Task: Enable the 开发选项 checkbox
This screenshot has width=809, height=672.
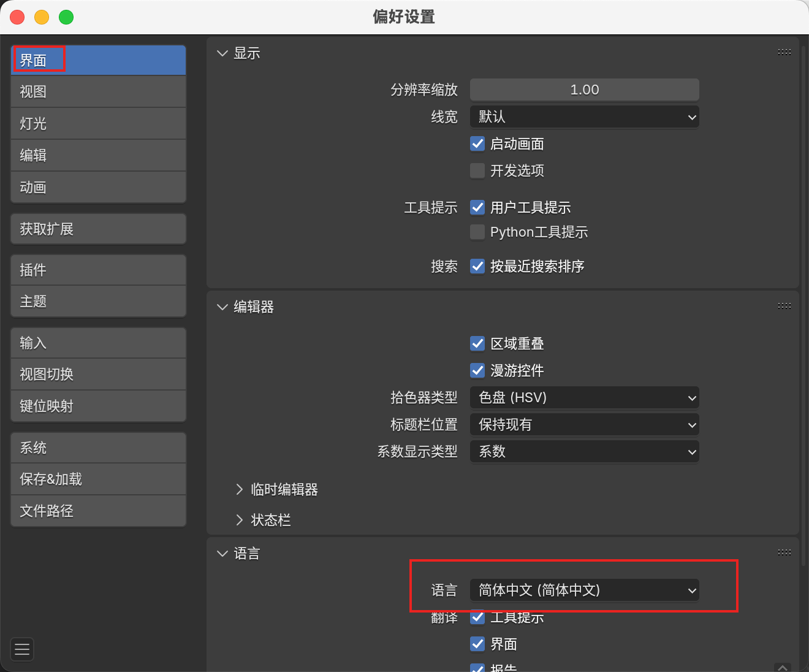Action: [x=477, y=170]
